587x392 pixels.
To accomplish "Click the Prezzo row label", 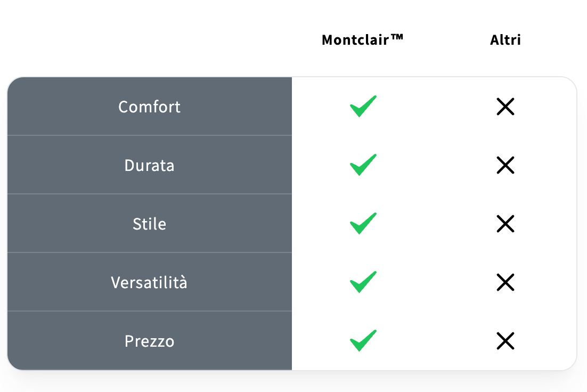I will click(x=149, y=341).
